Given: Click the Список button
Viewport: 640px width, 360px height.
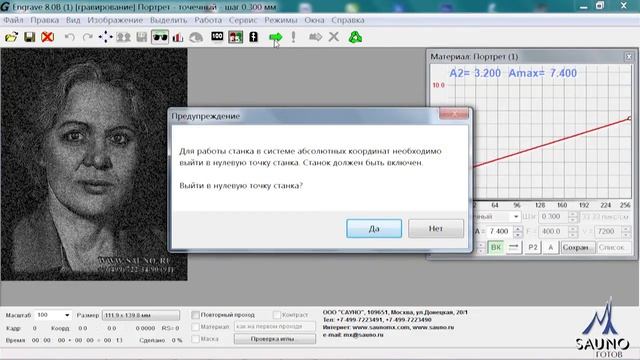Looking at the screenshot, I should 614,247.
